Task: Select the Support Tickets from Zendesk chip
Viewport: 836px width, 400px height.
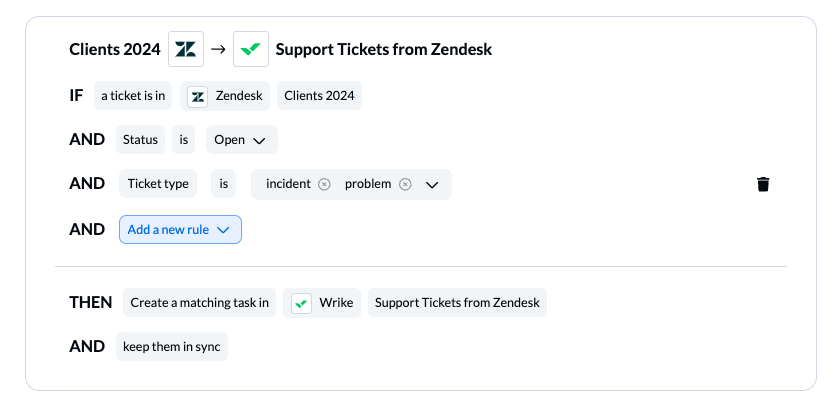Action: [x=457, y=303]
